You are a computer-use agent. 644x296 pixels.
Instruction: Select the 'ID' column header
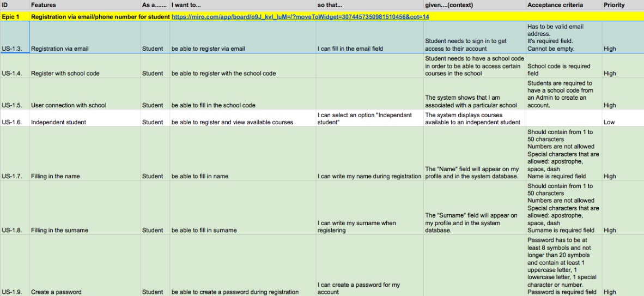coord(15,5)
